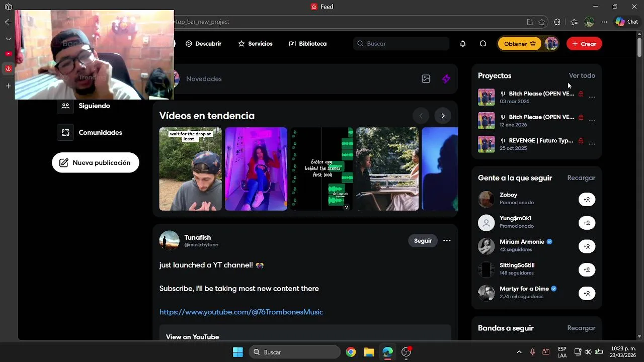Screen dimensions: 644x362
Task: Click the lock icon on REVENGE project
Action: pos(581,141)
